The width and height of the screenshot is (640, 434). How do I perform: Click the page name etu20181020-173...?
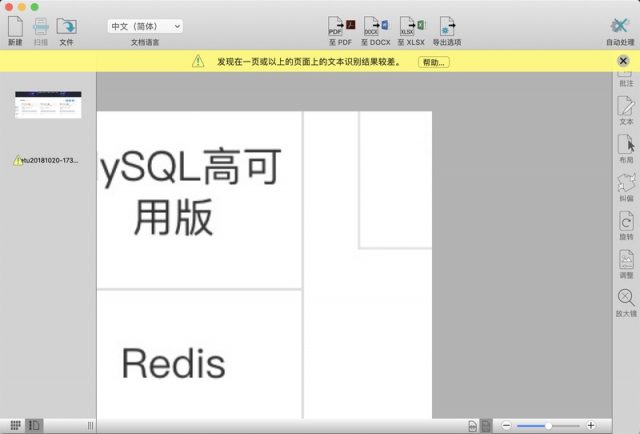coord(49,160)
